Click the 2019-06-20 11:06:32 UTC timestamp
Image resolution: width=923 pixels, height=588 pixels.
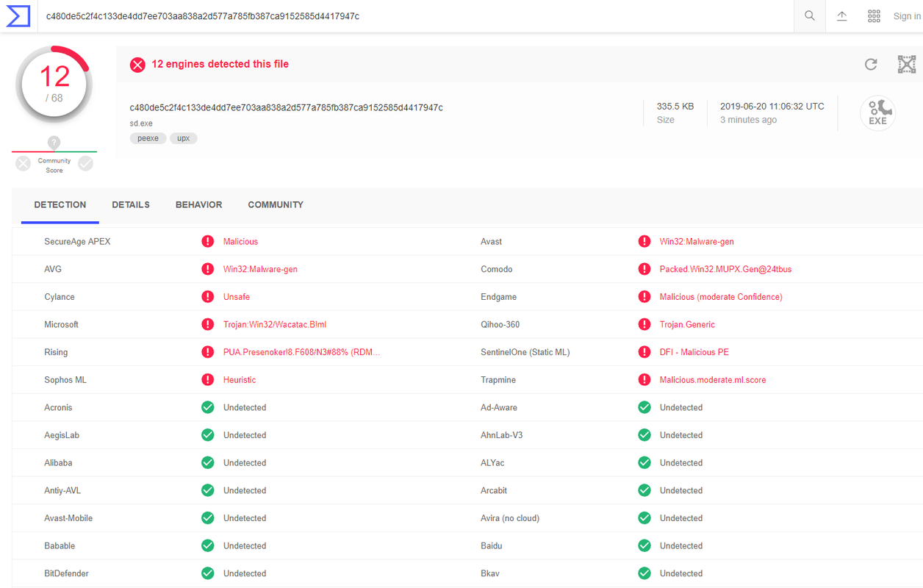[772, 107]
